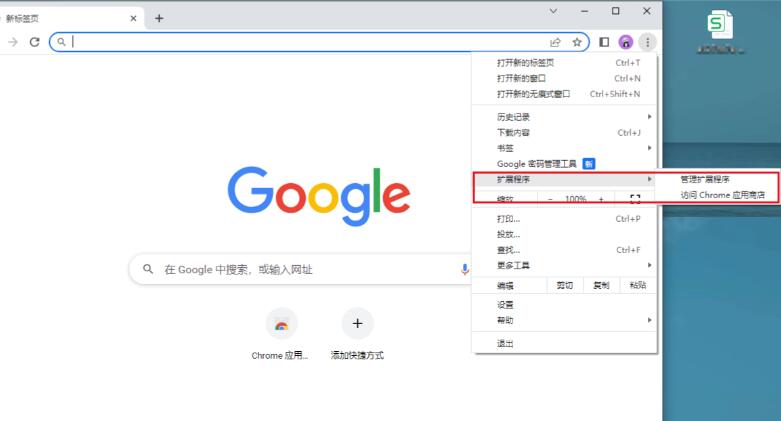
Task: Click the forward navigation arrow
Action: pos(13,42)
